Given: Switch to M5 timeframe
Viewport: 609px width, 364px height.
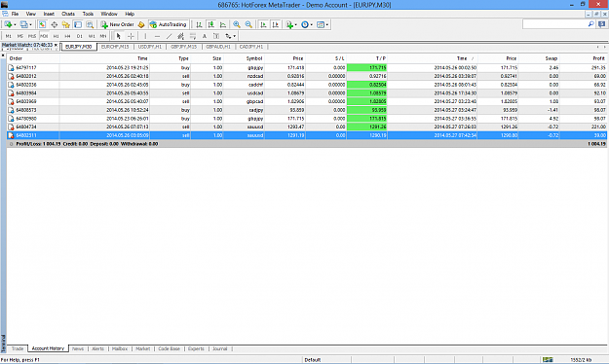Looking at the screenshot, I should pos(20,36).
